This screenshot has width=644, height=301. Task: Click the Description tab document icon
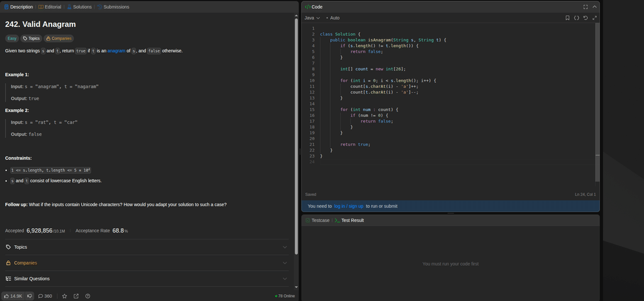(x=6, y=7)
